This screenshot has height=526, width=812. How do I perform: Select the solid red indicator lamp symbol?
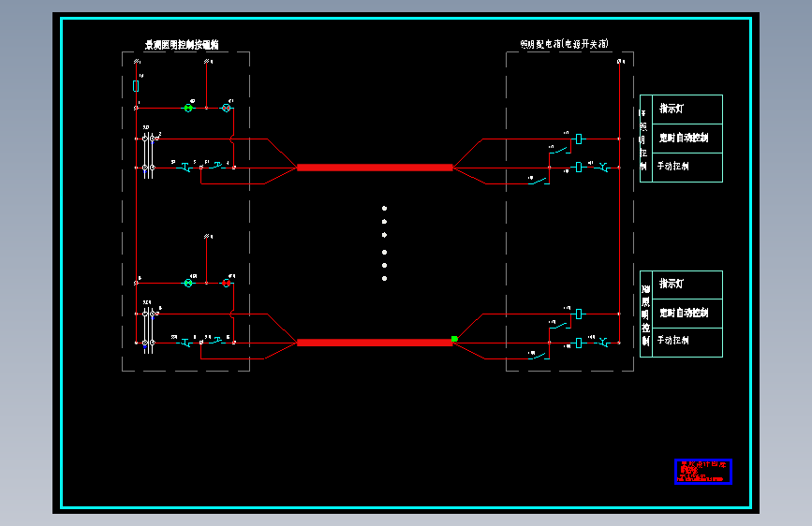point(227,284)
